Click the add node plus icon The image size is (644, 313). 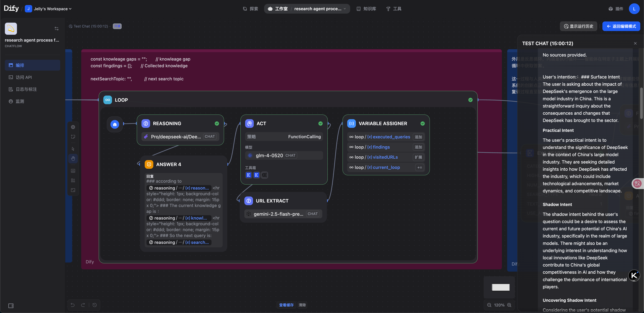73,127
